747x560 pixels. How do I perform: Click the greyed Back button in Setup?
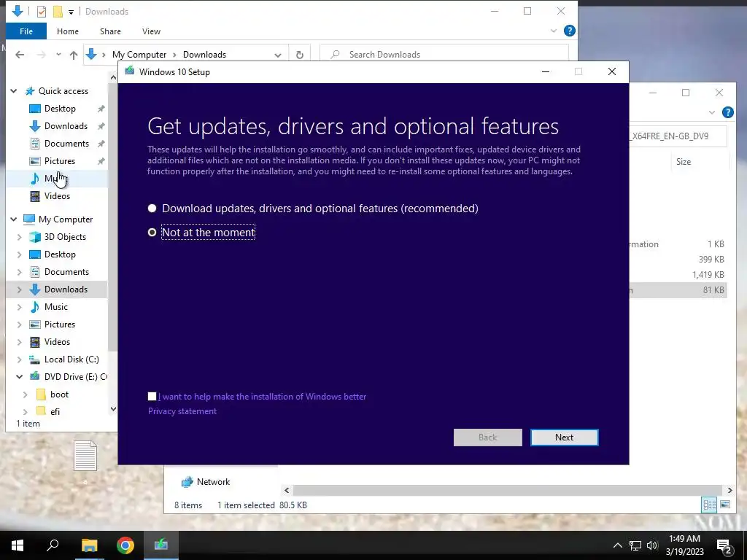pyautogui.click(x=487, y=437)
